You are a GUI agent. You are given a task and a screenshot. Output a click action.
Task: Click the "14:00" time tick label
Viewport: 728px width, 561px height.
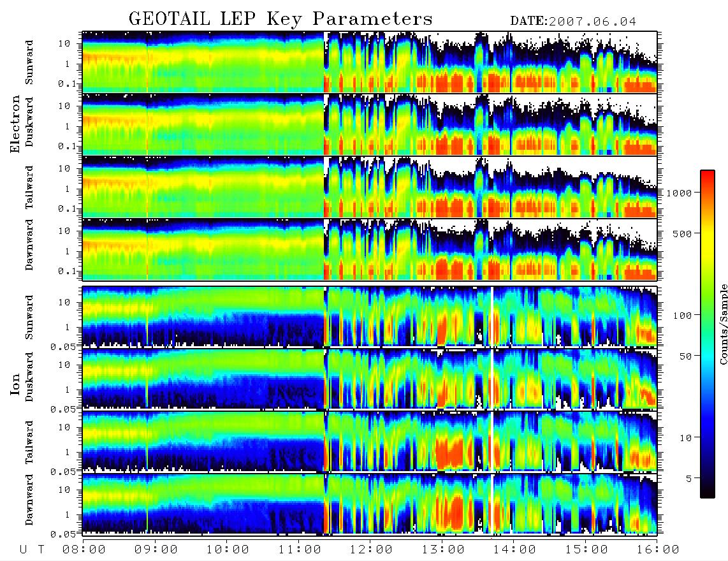coord(514,550)
